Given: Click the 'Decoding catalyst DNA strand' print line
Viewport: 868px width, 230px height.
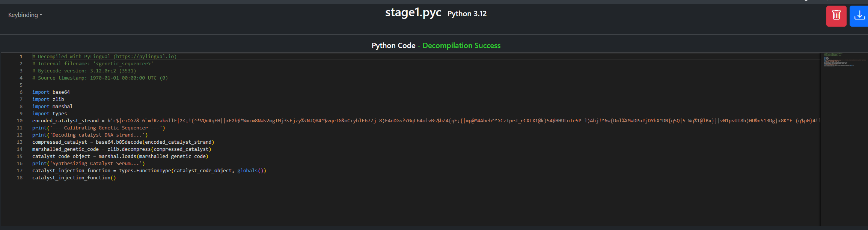Looking at the screenshot, I should tap(90, 135).
